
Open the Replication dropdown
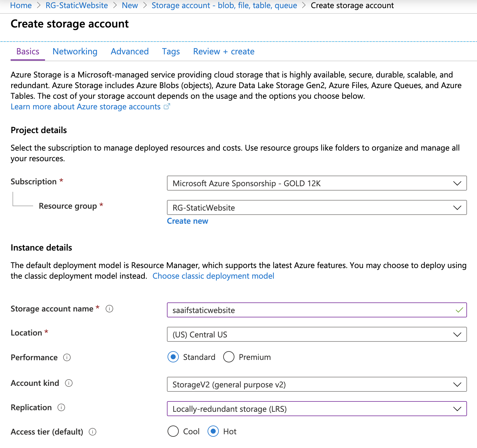(x=317, y=409)
